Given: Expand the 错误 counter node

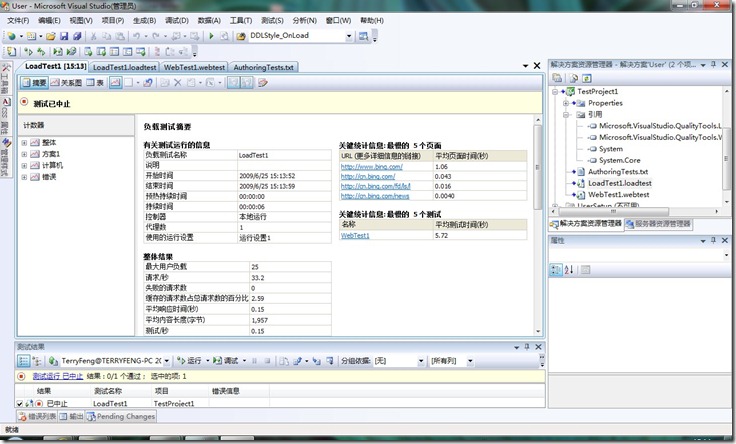Looking at the screenshot, I should 24,177.
